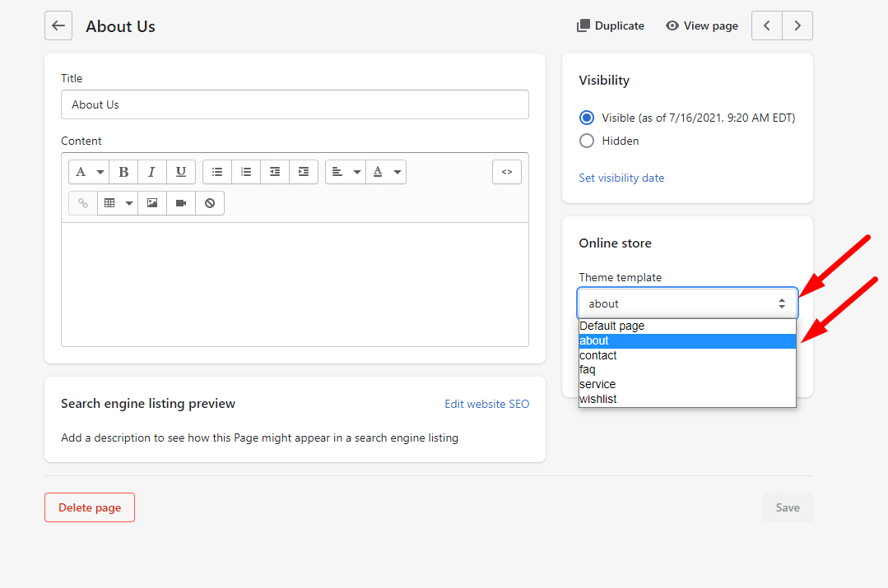The image size is (888, 588).
Task: Choose service from template list
Action: [687, 384]
